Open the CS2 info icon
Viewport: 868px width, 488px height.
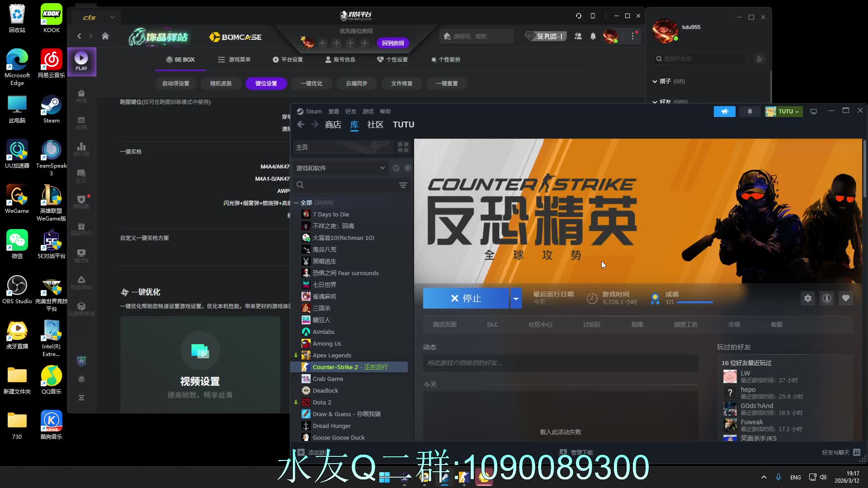(826, 298)
